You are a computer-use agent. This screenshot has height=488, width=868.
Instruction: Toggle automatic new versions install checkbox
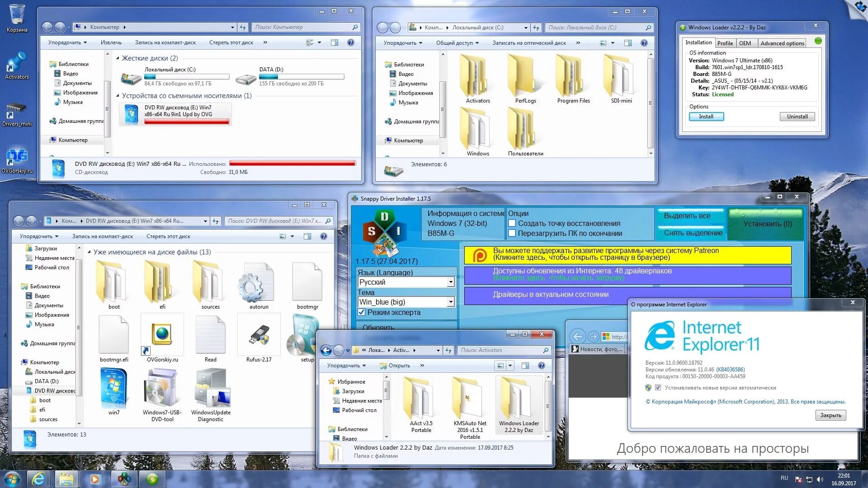point(658,388)
